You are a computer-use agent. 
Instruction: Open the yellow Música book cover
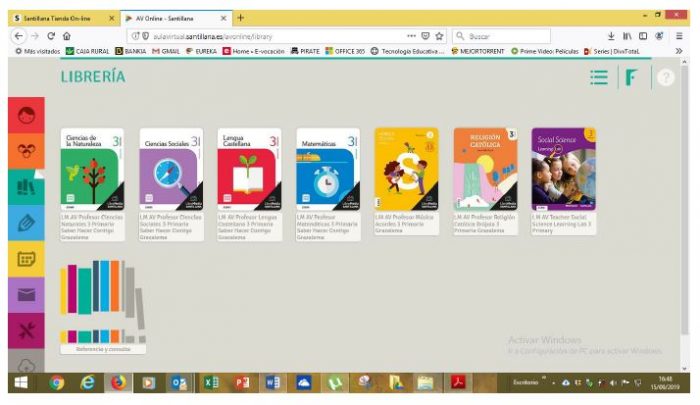pyautogui.click(x=406, y=169)
